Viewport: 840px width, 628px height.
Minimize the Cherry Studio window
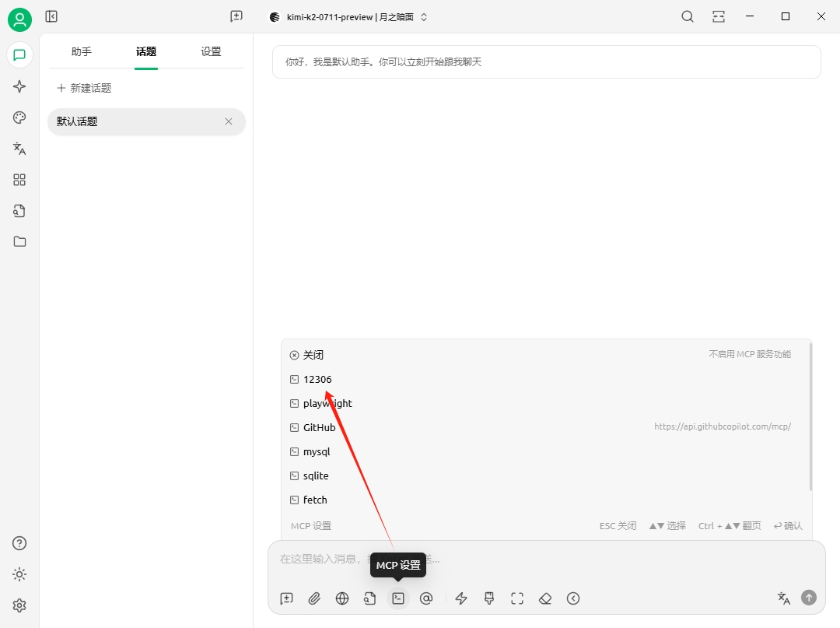750,16
